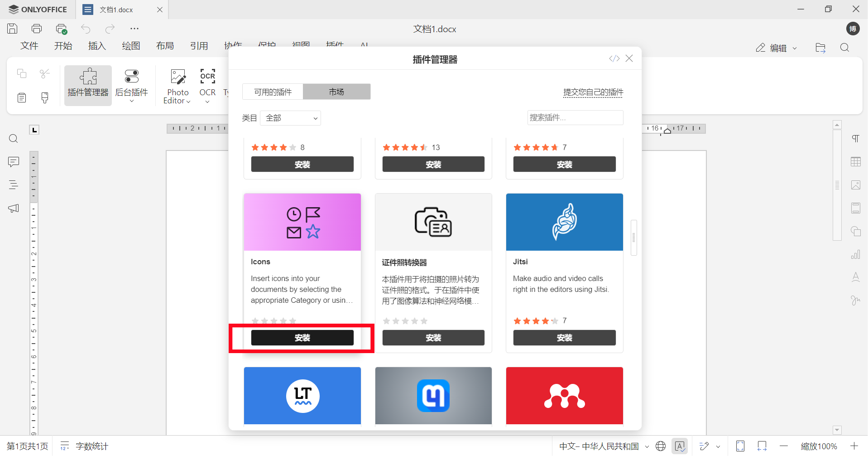Toggle track changes mode at the bottom
This screenshot has height=456, width=868.
click(x=704, y=446)
